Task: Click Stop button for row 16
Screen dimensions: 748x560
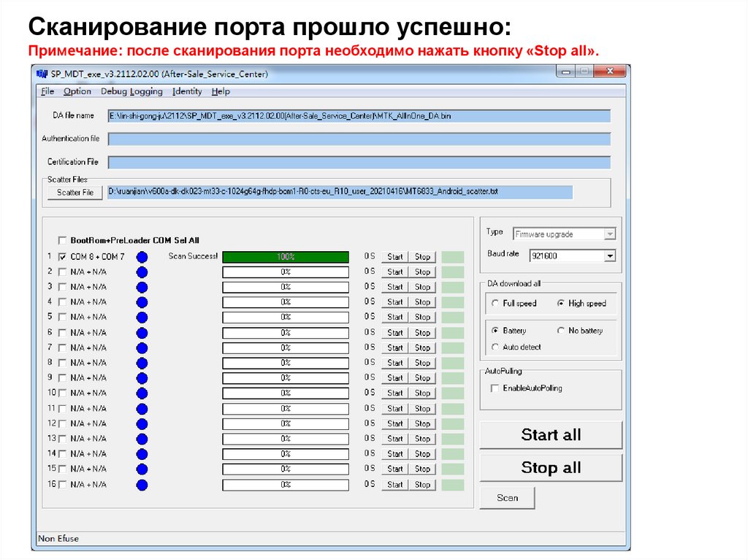Action: [x=422, y=485]
